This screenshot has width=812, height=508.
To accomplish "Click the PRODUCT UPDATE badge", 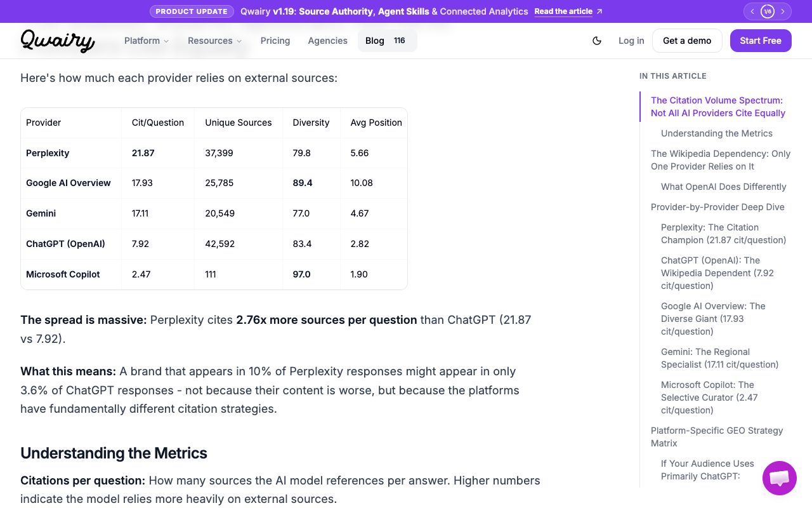I will click(192, 11).
